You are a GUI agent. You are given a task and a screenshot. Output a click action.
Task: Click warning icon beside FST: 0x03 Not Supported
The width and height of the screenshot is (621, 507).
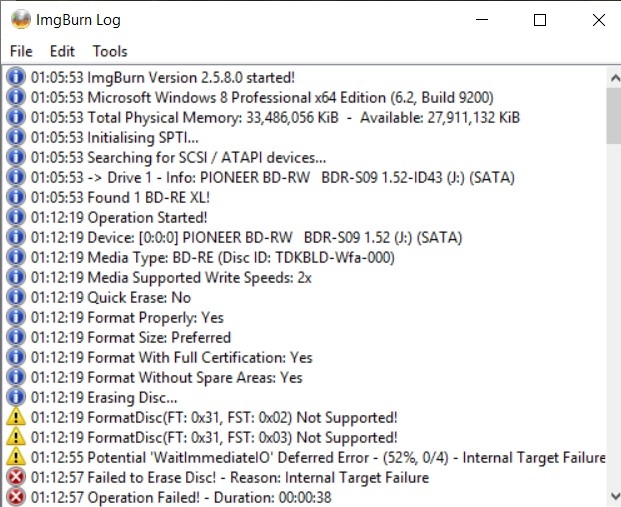16,437
